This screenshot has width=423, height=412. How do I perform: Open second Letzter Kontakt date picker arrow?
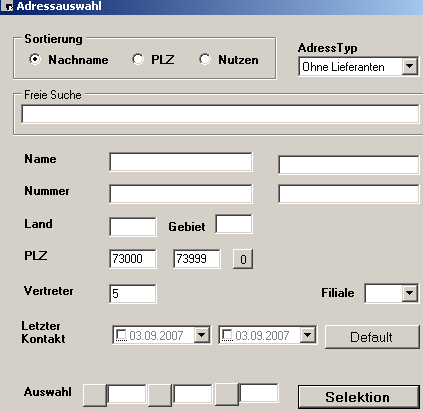click(x=308, y=335)
